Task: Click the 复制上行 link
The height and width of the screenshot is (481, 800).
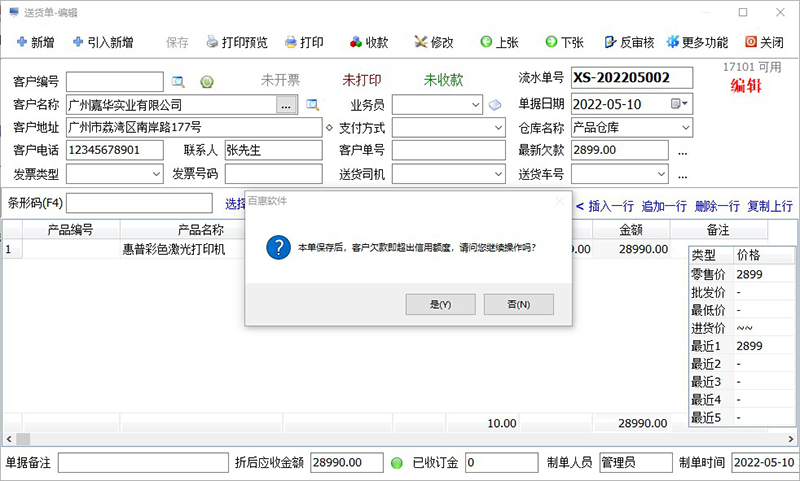Action: 770,206
